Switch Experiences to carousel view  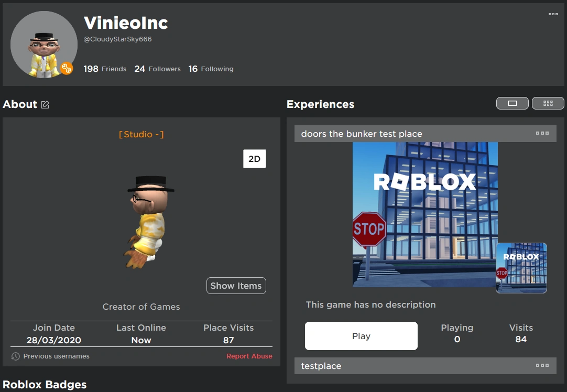[x=512, y=103]
